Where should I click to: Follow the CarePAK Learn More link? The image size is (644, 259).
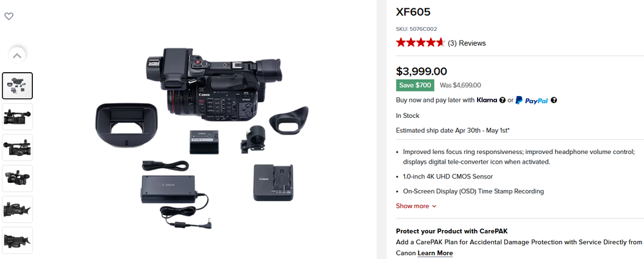(435, 253)
